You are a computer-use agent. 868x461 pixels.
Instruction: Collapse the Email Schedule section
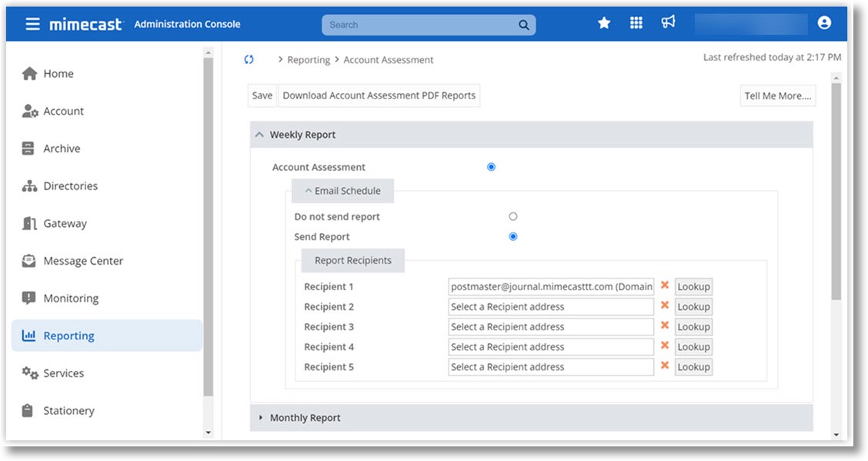click(309, 190)
